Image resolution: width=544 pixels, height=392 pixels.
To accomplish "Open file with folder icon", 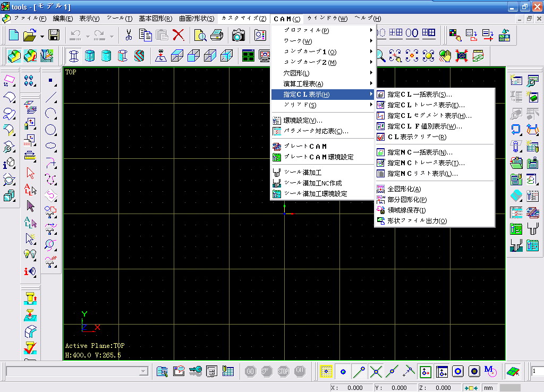I will click(30, 35).
